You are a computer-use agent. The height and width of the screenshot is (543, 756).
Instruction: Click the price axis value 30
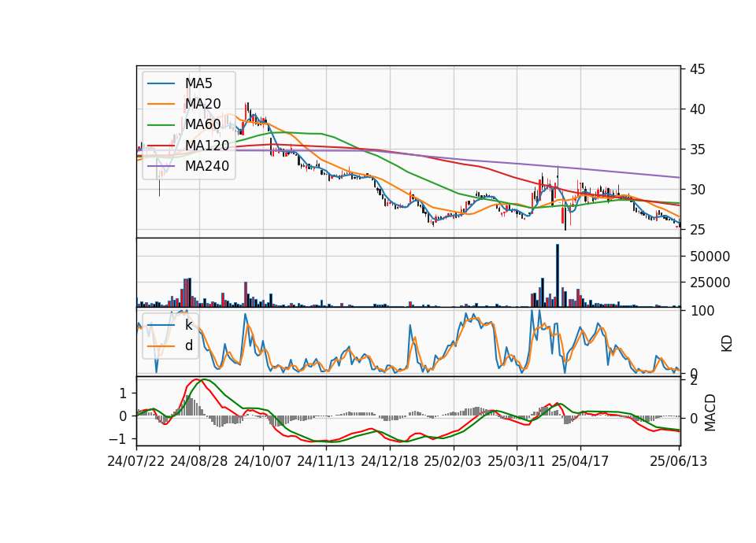pyautogui.click(x=697, y=190)
